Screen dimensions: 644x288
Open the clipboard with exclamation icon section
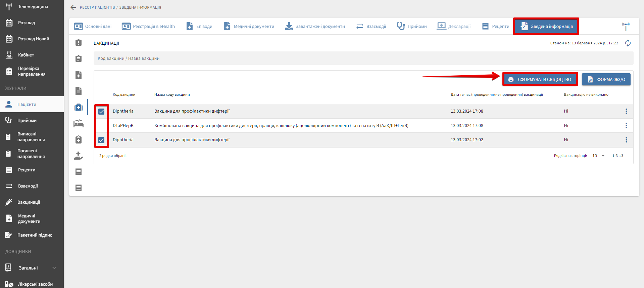coord(79,43)
